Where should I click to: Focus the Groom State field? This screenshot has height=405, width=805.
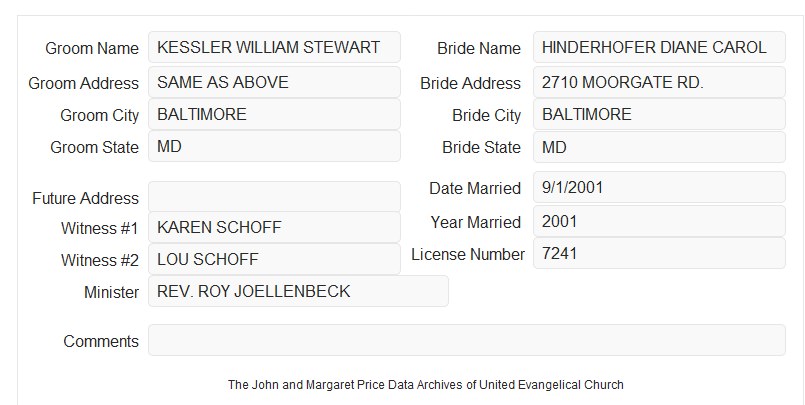pos(274,146)
